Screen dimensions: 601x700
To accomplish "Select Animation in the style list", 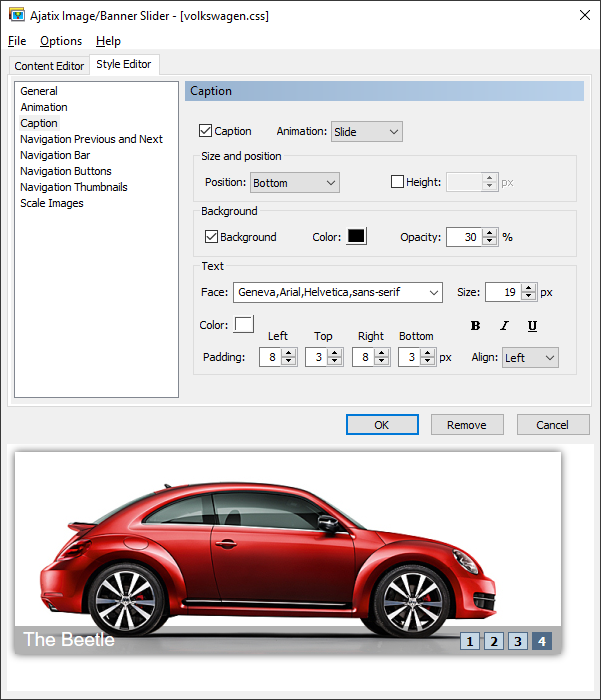I will point(44,107).
